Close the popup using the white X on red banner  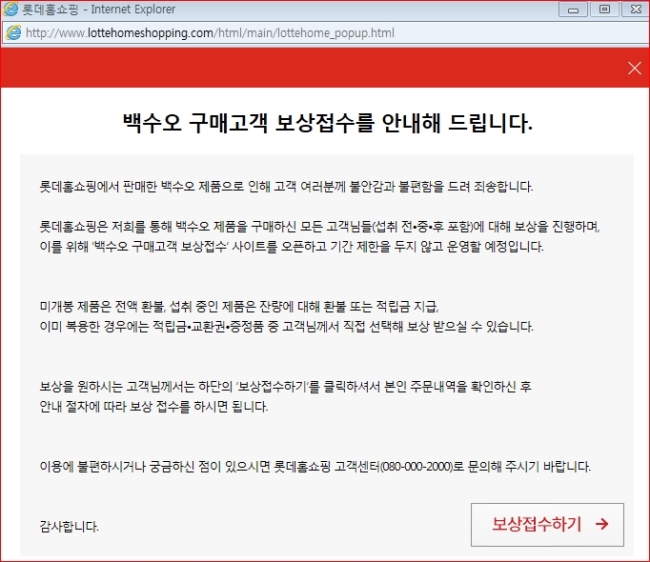[634, 68]
